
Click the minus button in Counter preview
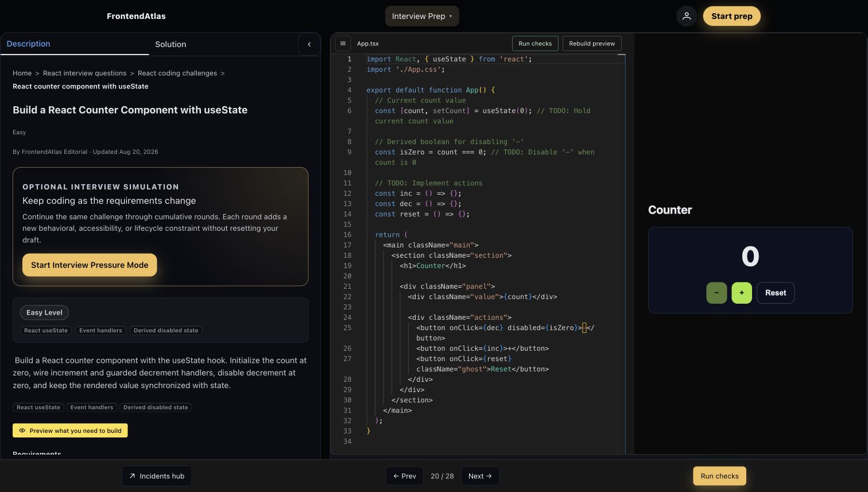716,293
